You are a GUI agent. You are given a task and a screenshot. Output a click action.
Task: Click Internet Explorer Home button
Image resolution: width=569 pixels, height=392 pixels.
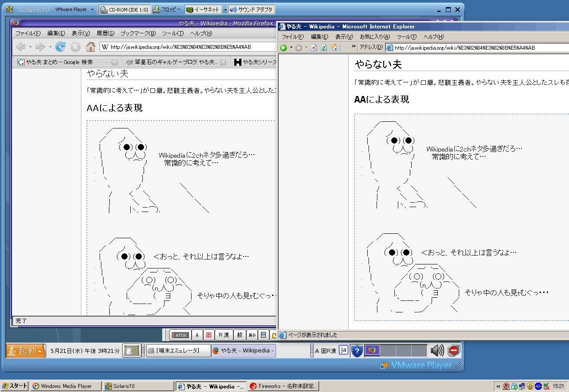[x=335, y=48]
